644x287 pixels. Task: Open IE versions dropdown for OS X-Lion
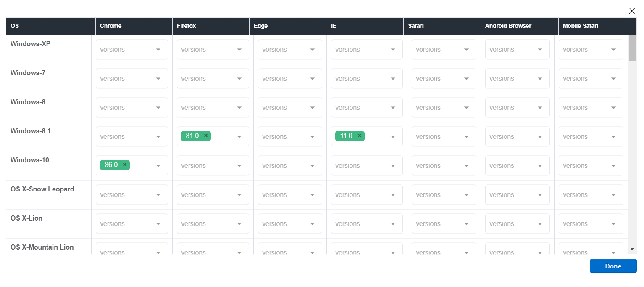(x=367, y=224)
